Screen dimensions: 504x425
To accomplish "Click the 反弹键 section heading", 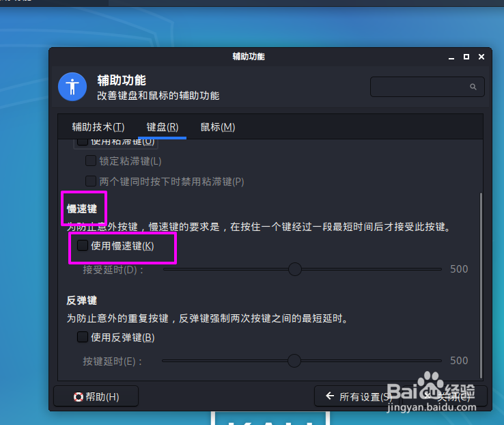I will pyautogui.click(x=82, y=300).
